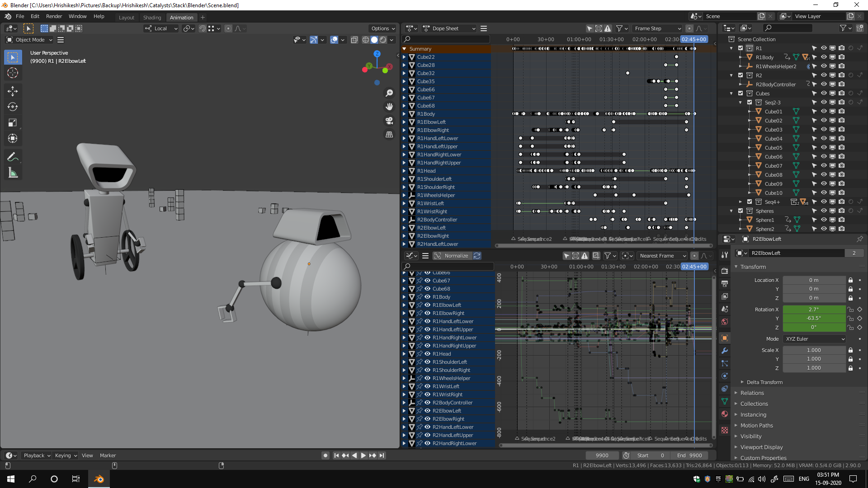Screen dimensions: 868x488
Task: Select the Move tool
Action: pos(13,91)
